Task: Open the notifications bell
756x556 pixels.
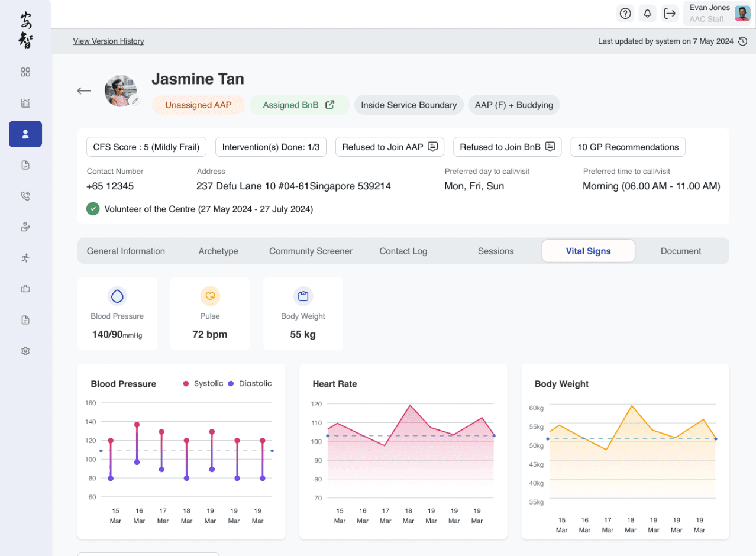Action: (x=648, y=13)
